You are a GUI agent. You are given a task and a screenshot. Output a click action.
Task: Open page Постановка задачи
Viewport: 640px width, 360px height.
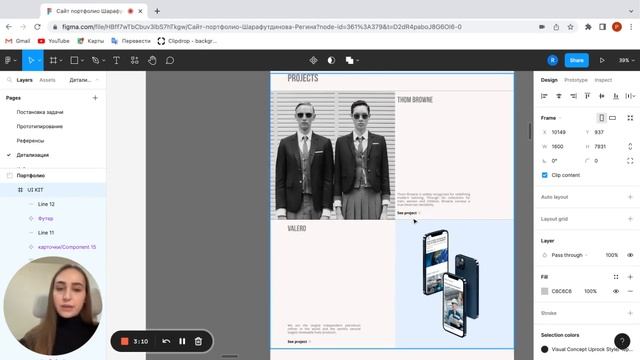[x=40, y=112]
